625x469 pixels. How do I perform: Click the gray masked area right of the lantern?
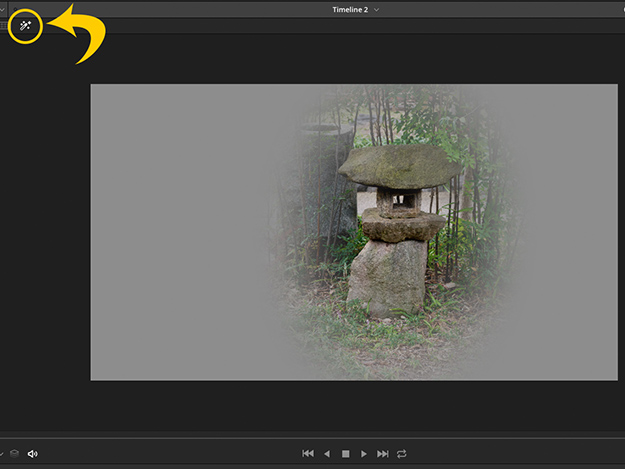click(x=570, y=232)
